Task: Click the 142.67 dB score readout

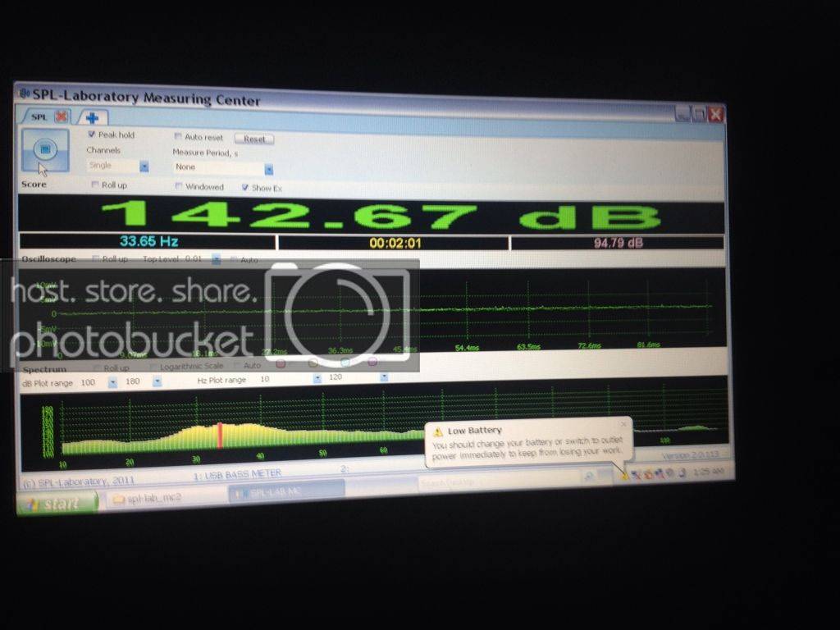Action: (381, 216)
